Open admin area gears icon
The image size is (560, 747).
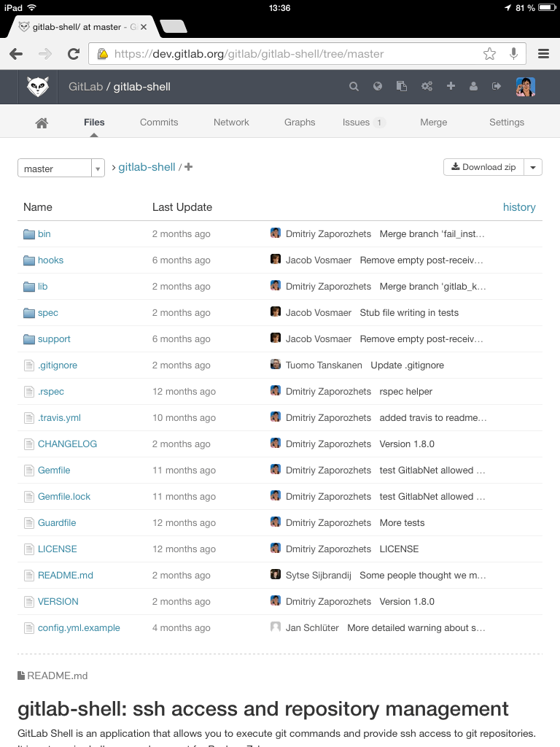[x=427, y=86]
